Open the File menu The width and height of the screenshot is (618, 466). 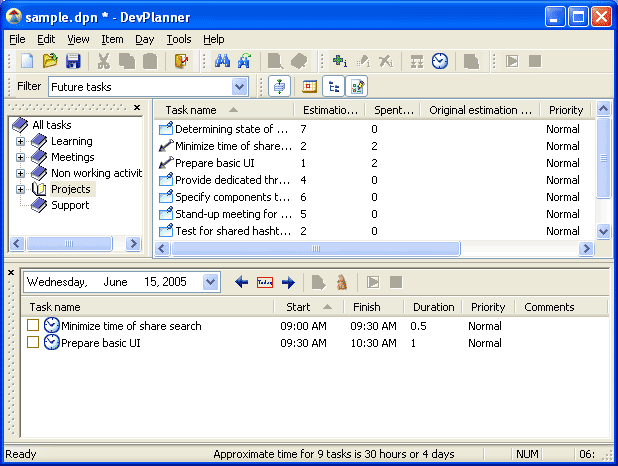pyautogui.click(x=17, y=39)
